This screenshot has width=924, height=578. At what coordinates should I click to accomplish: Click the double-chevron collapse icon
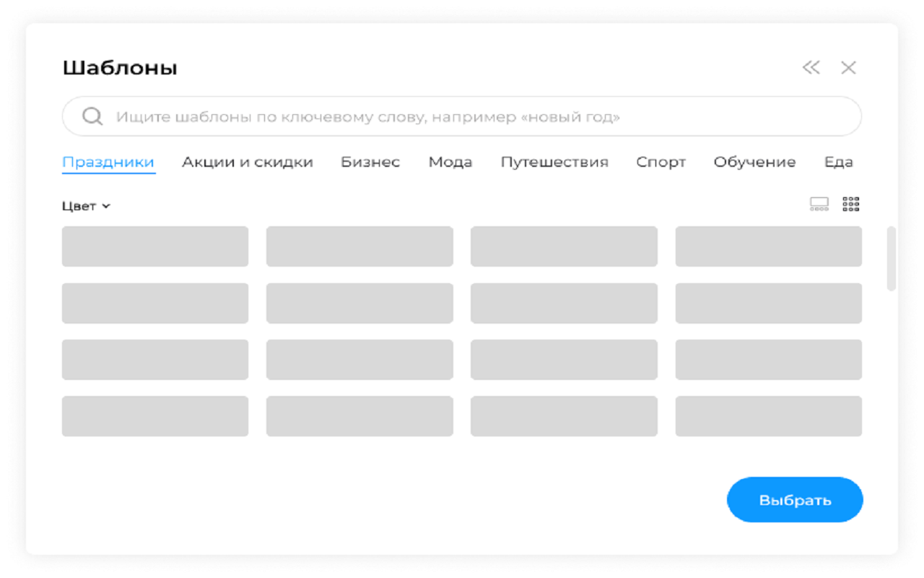[811, 68]
